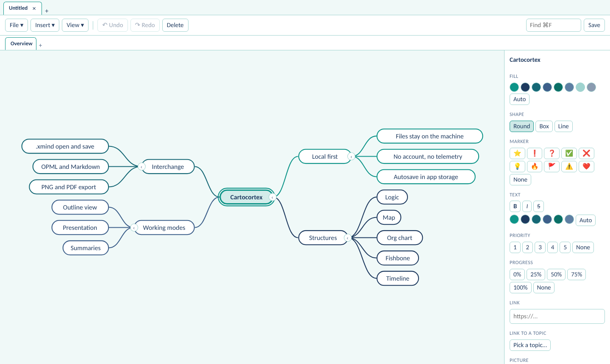610x364 pixels.
Task: Click the Link URL input field
Action: tap(557, 316)
